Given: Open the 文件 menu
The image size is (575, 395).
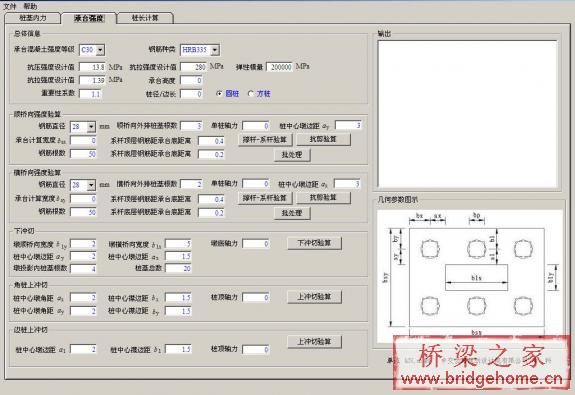Looking at the screenshot, I should point(10,6).
